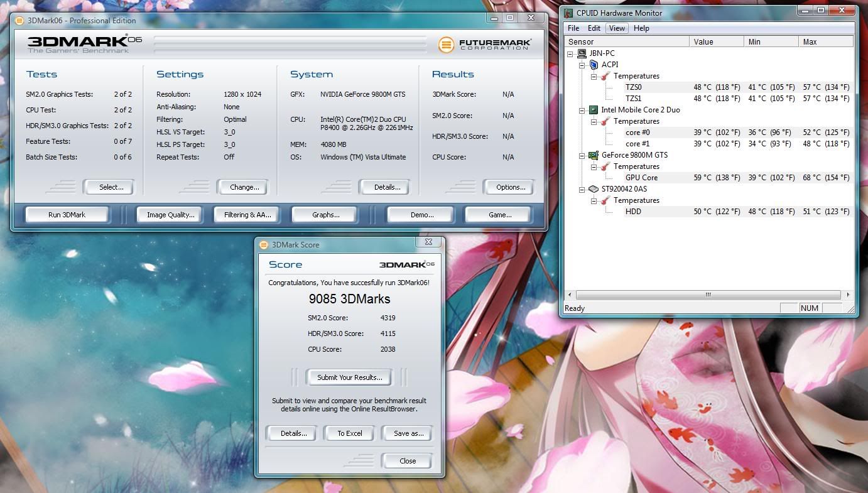Click the Ready status bar text
868x493 pixels.
coord(575,308)
